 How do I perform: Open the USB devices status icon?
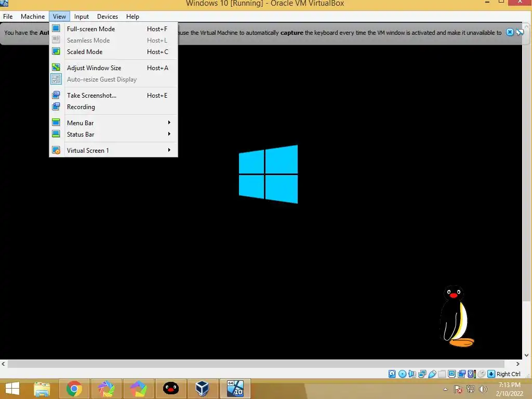432,374
